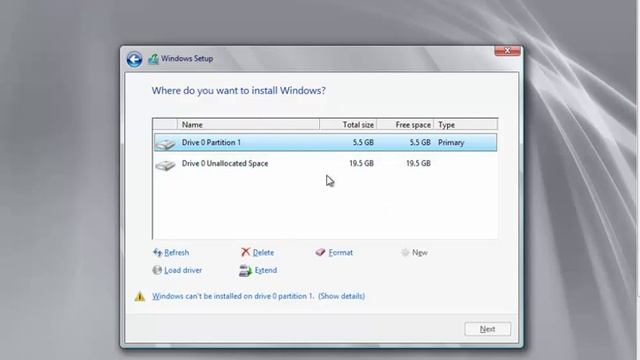Go back using the blue arrow button
Viewport: 640px width, 360px height.
click(x=134, y=59)
